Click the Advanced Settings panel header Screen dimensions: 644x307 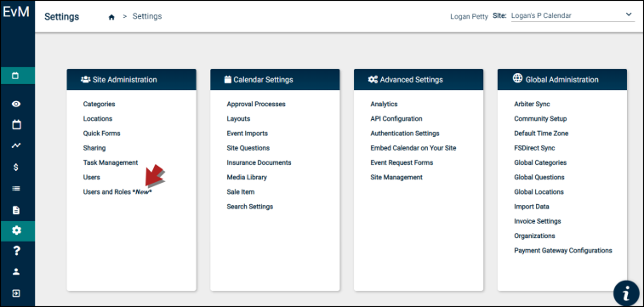(419, 80)
